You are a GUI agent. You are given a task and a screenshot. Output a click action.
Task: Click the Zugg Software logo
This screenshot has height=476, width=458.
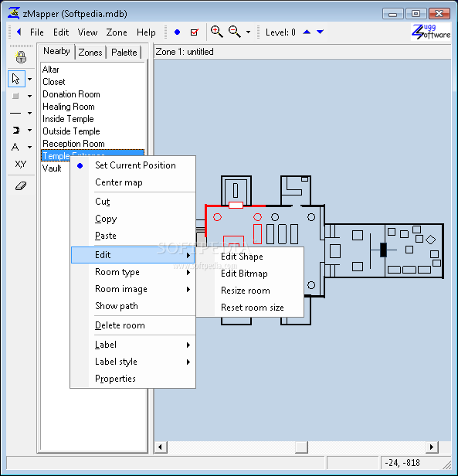click(431, 32)
